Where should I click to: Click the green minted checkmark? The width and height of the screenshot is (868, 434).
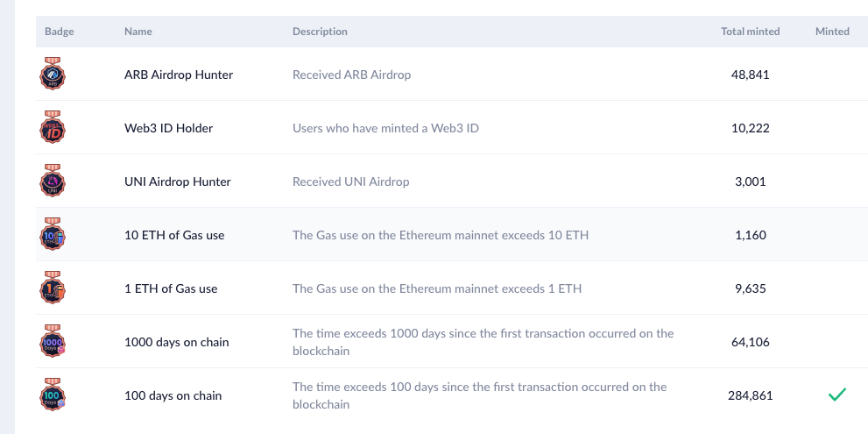(x=837, y=395)
